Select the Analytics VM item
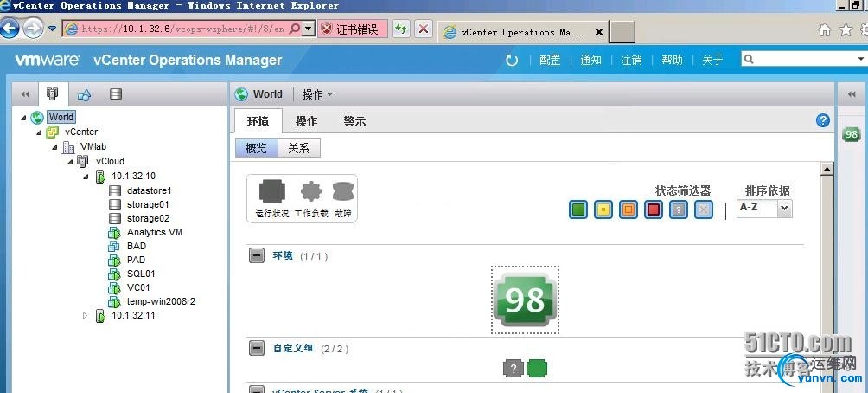Image resolution: width=868 pixels, height=393 pixels. coord(155,232)
